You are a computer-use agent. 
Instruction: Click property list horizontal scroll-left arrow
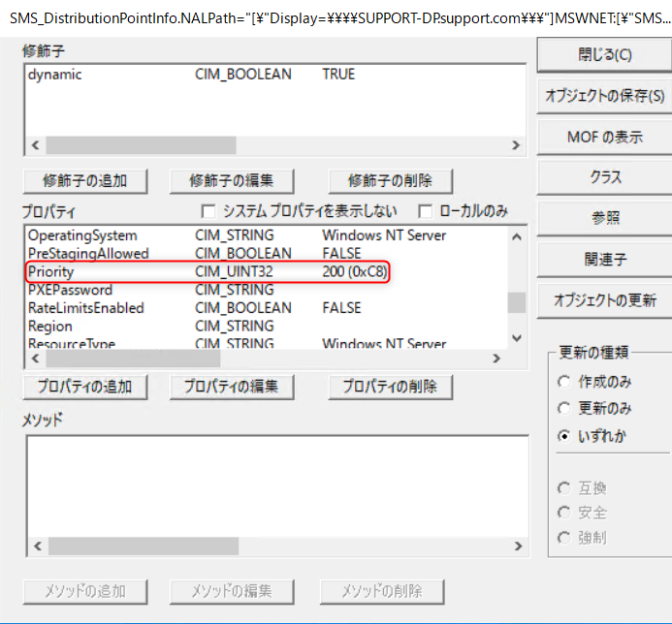tap(36, 359)
